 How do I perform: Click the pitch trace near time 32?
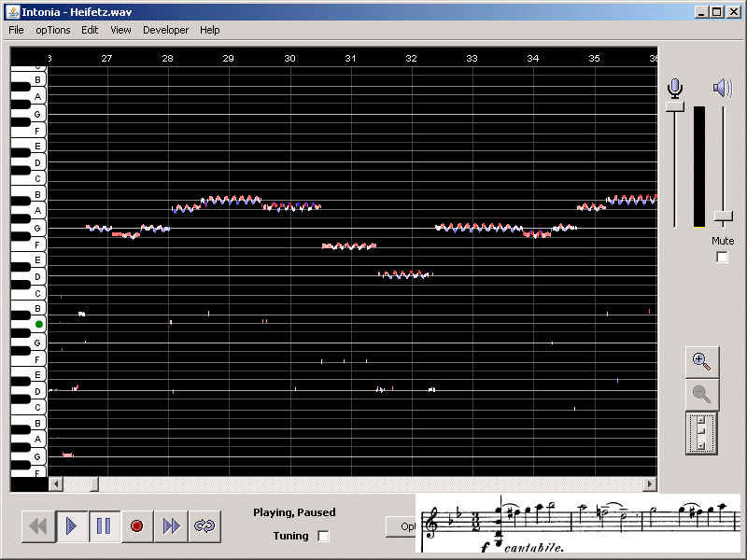point(405,274)
